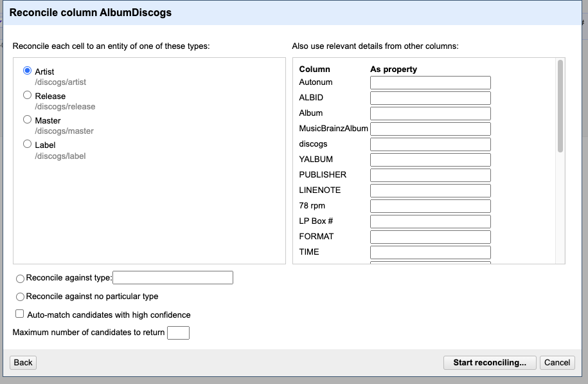Select Reconcile against type radio button
Image resolution: width=588 pixels, height=384 pixels.
[x=21, y=279]
